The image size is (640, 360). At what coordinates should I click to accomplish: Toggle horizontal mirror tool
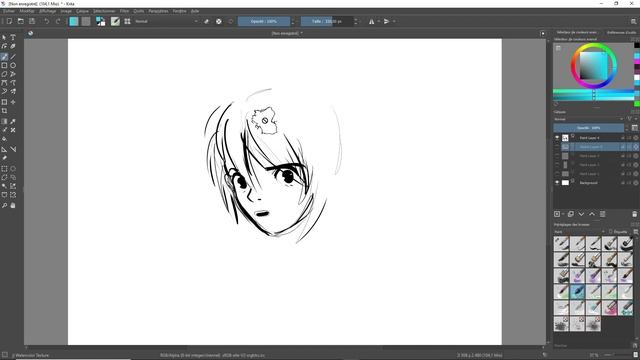pos(371,21)
